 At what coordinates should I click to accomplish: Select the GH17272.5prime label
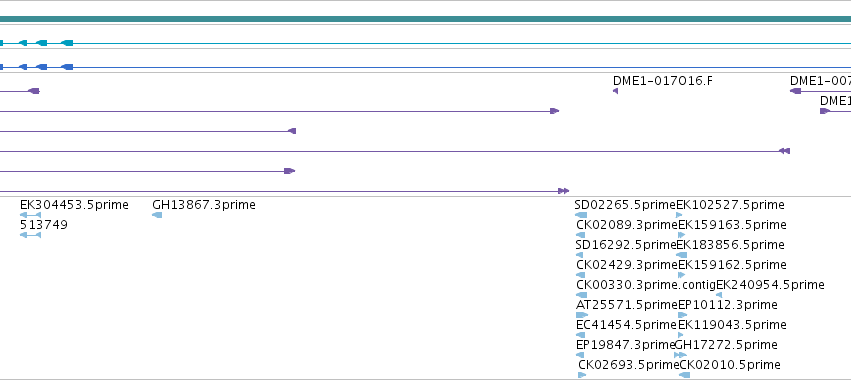[x=726, y=345]
